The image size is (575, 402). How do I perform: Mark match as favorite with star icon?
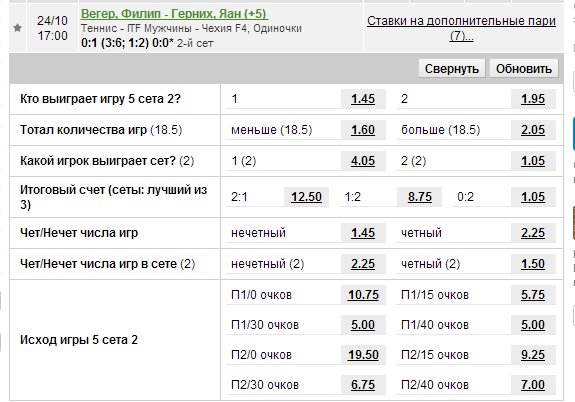pos(17,28)
